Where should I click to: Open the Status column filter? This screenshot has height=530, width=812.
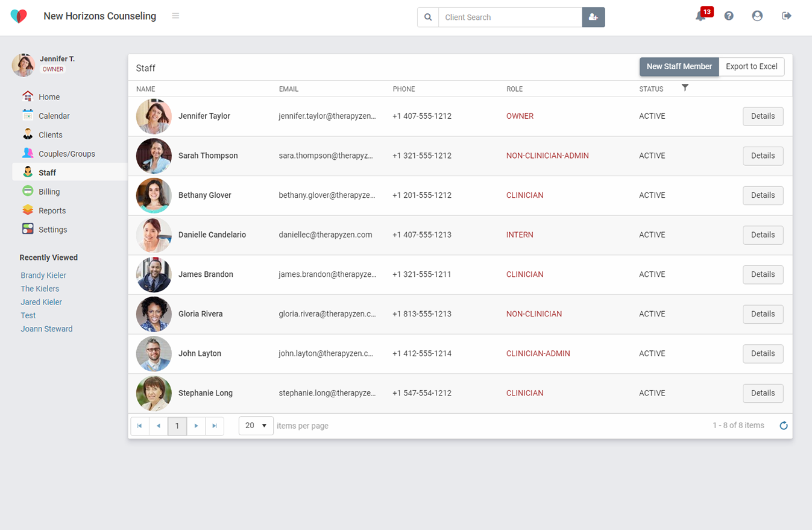coord(685,88)
